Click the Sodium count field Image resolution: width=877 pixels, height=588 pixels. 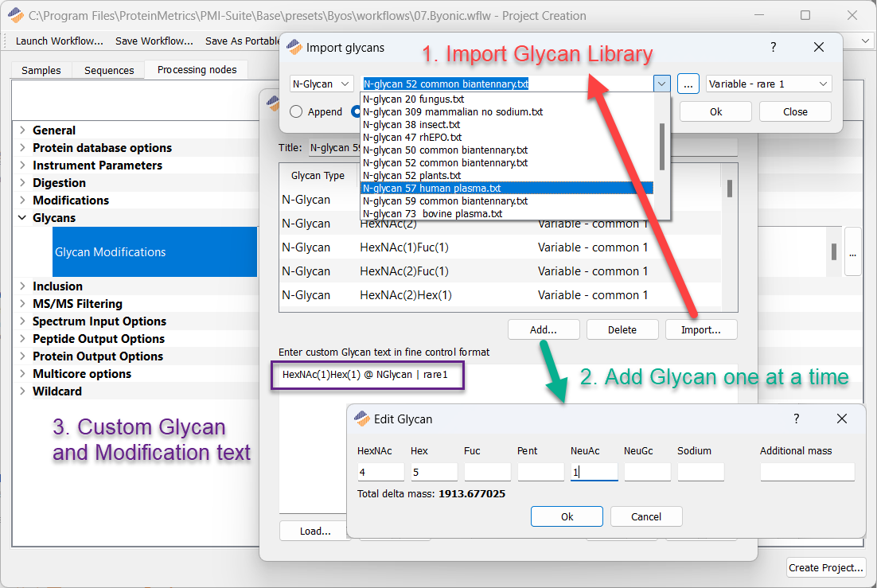click(701, 472)
